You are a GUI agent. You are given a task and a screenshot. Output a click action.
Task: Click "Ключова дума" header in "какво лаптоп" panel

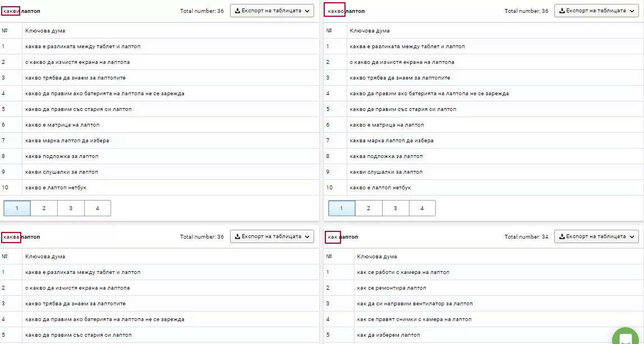pos(370,31)
